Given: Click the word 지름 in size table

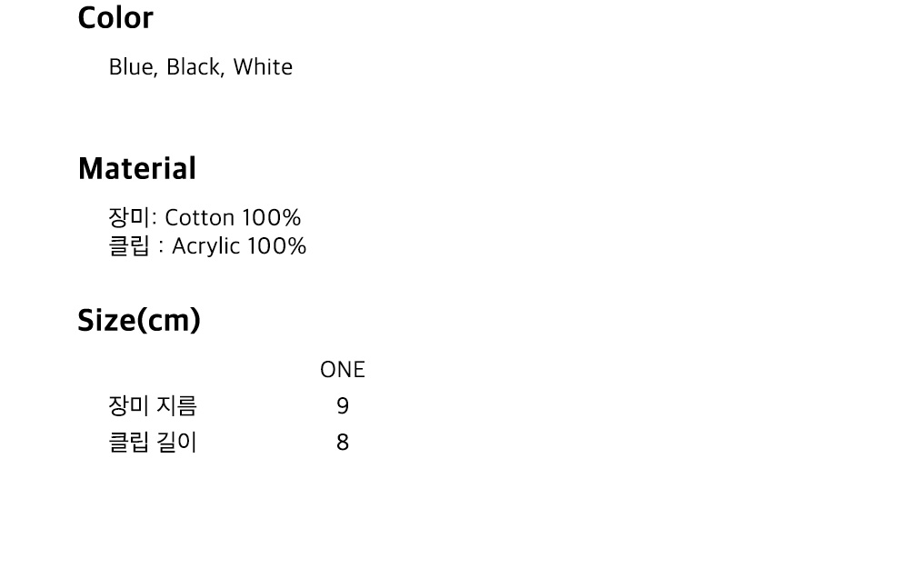Looking at the screenshot, I should (x=180, y=405).
